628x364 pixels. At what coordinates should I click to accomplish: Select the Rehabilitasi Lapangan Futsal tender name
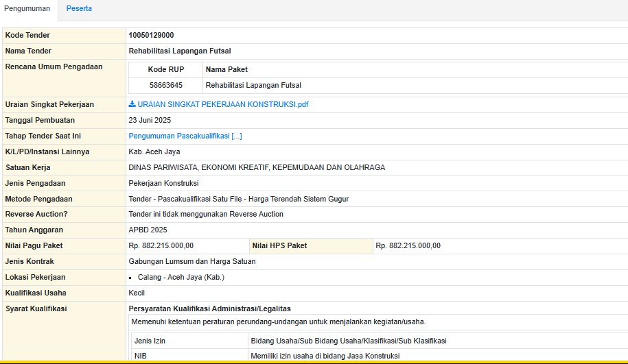(x=180, y=51)
